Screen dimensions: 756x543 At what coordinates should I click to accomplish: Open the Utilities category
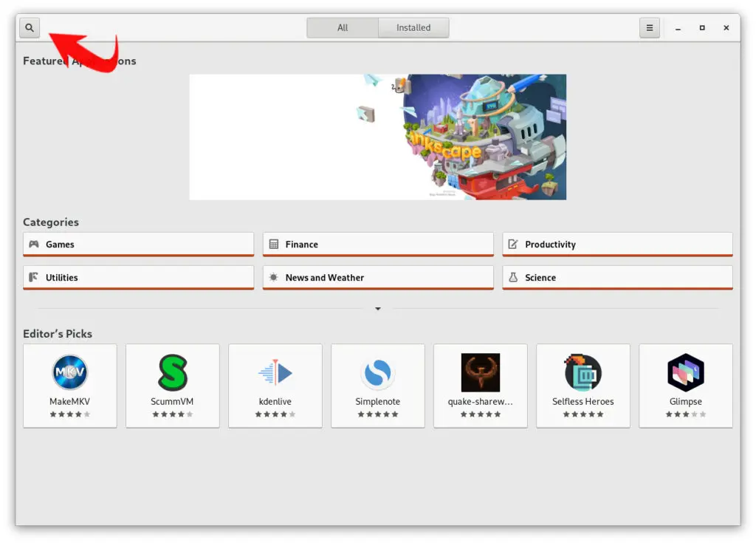[138, 278]
